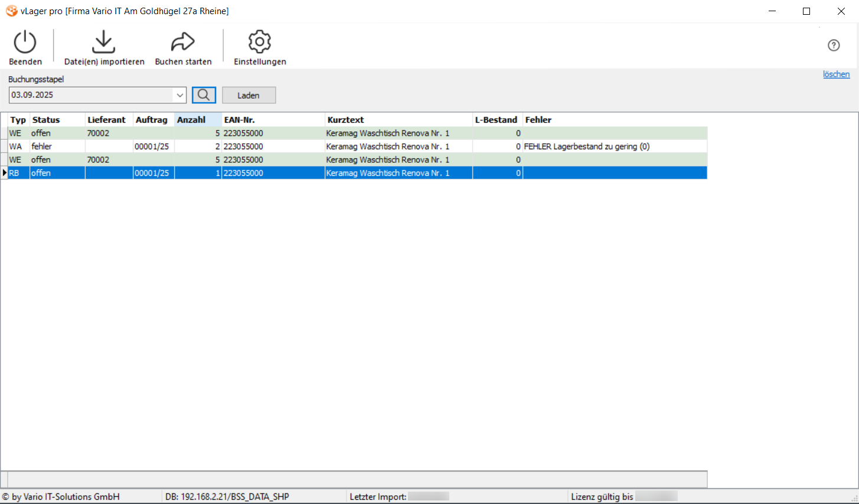Click the Lieferant column header
Image resolution: width=859 pixels, height=504 pixels.
point(109,120)
